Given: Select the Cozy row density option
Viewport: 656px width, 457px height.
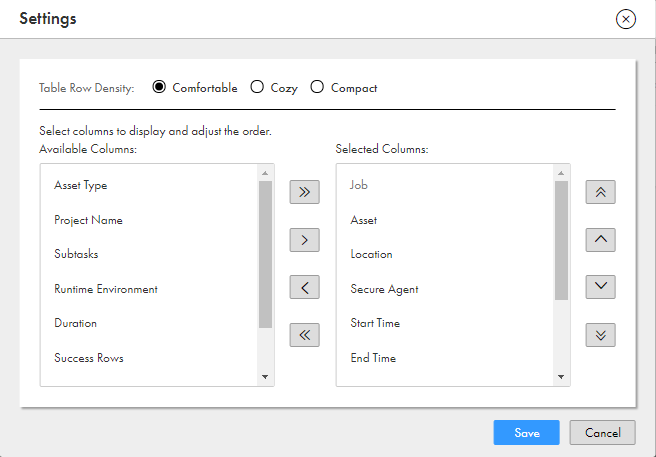Looking at the screenshot, I should pyautogui.click(x=257, y=87).
